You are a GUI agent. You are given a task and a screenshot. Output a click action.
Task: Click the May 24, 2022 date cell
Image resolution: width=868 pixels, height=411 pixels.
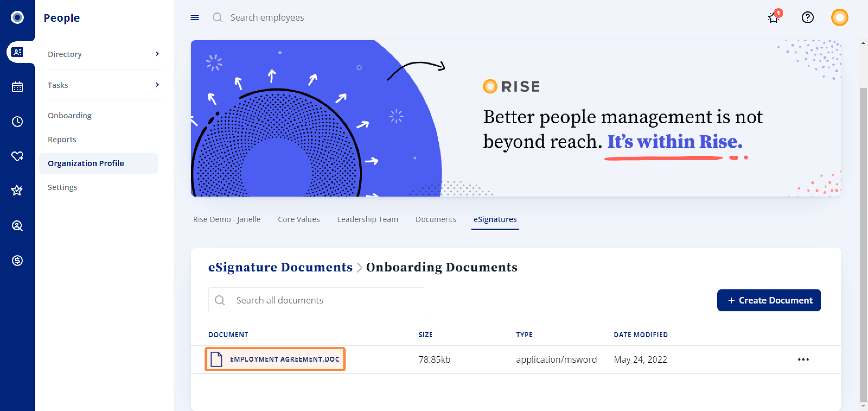point(640,359)
